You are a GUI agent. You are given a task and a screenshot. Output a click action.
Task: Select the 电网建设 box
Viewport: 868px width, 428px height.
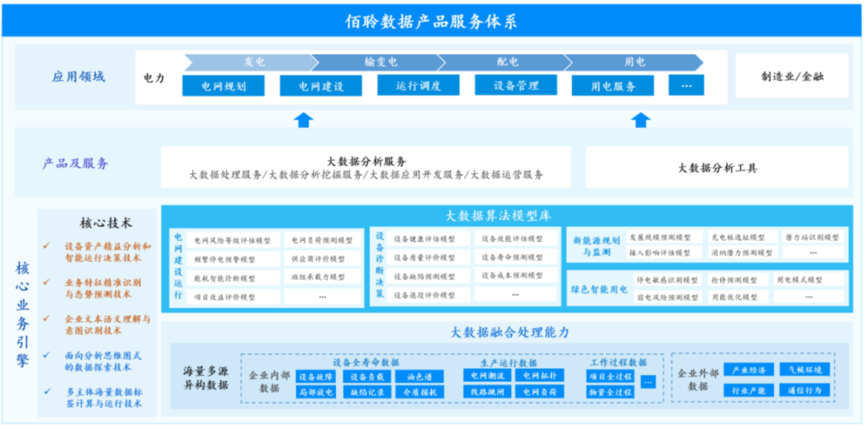tap(321, 86)
